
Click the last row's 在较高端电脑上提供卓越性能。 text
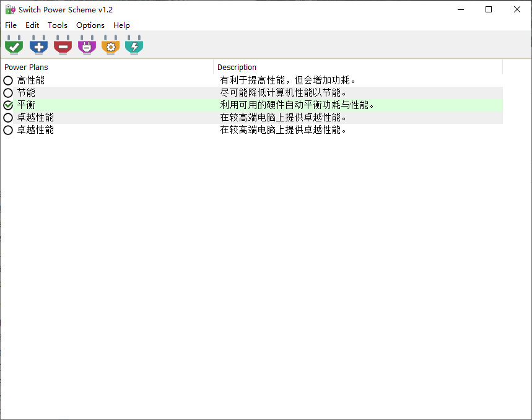click(282, 130)
